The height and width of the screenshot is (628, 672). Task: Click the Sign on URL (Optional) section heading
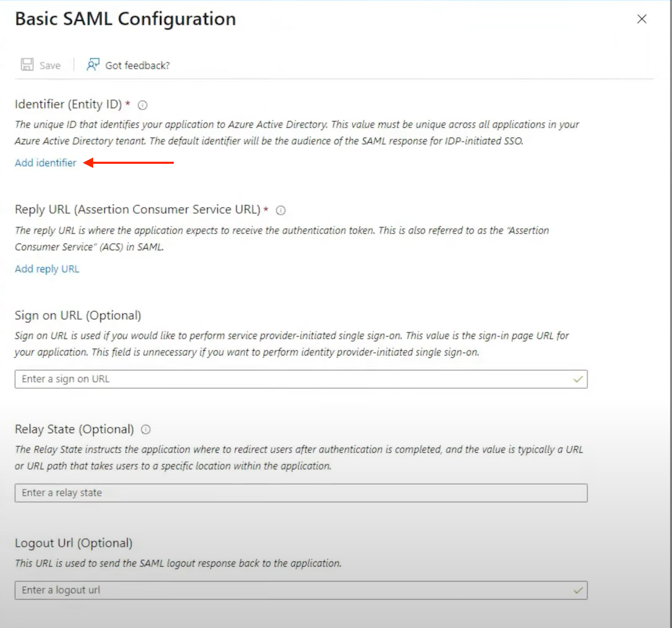coord(77,315)
